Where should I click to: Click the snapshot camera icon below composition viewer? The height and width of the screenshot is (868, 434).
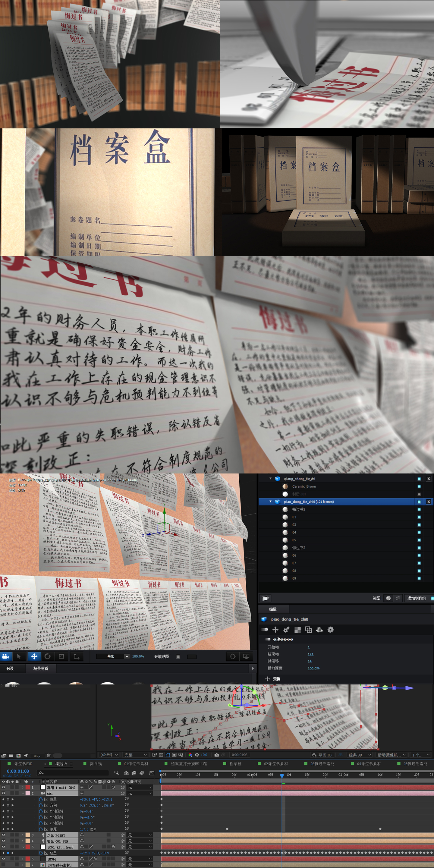216,755
